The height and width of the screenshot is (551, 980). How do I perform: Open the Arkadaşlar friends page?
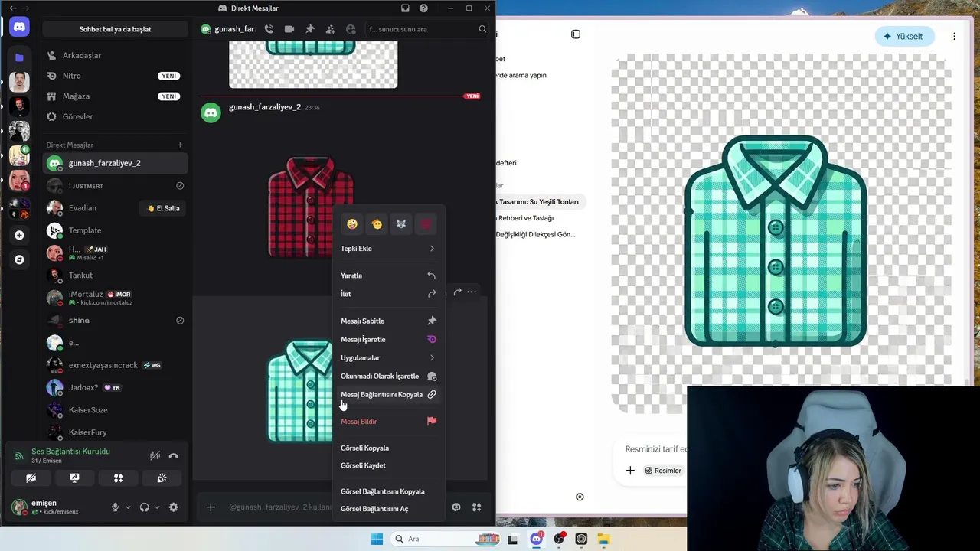click(x=115, y=55)
